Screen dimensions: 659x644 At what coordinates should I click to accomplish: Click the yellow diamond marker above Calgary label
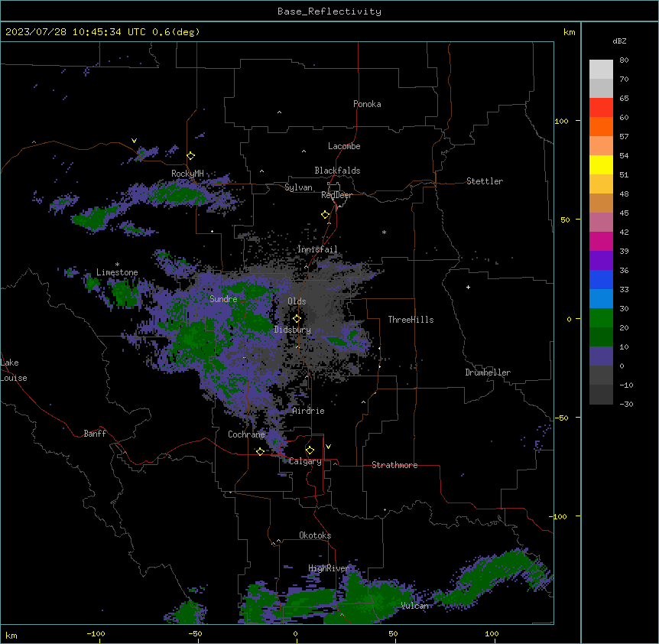point(310,450)
